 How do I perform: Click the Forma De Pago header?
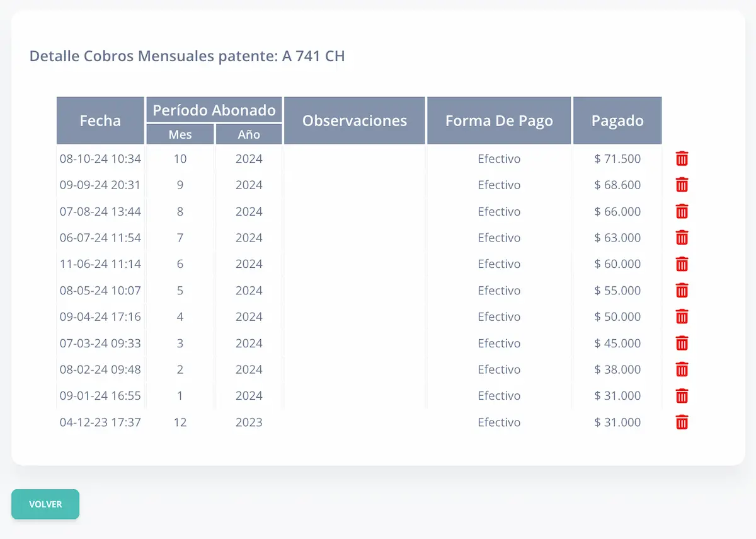click(498, 120)
